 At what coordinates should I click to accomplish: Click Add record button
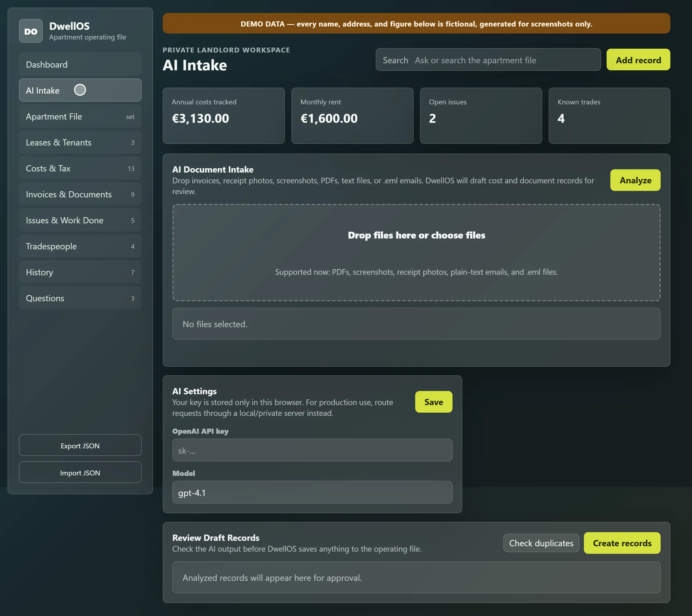638,60
